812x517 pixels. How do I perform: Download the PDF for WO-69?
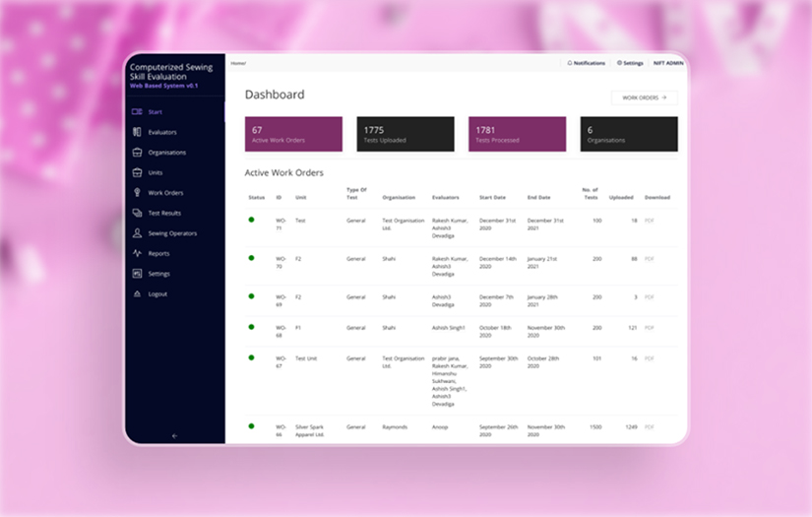[650, 296]
